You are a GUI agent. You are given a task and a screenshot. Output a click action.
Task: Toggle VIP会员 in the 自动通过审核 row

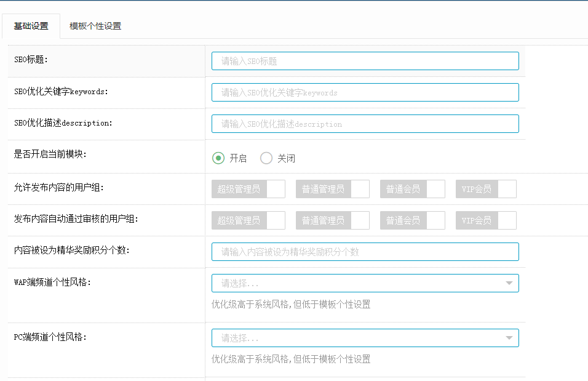[486, 220]
